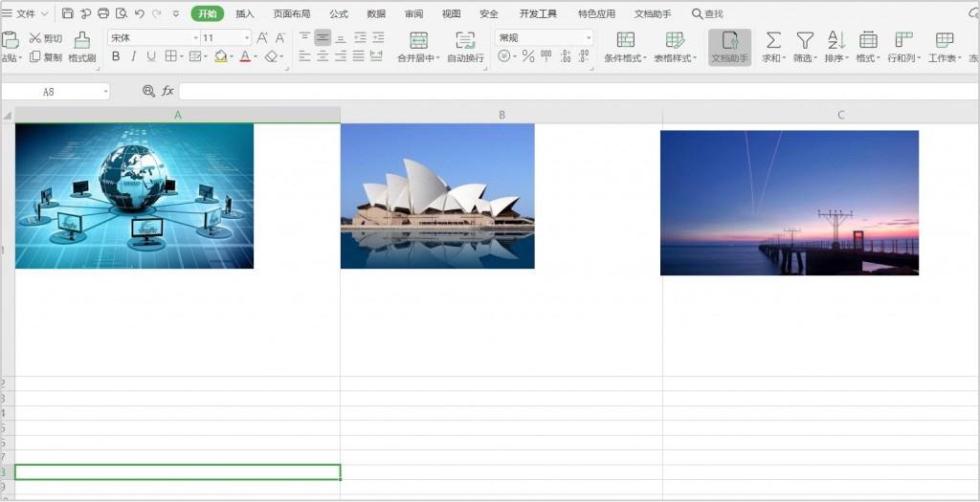Decrease decimal places icon
The height and width of the screenshot is (502, 980).
click(583, 56)
